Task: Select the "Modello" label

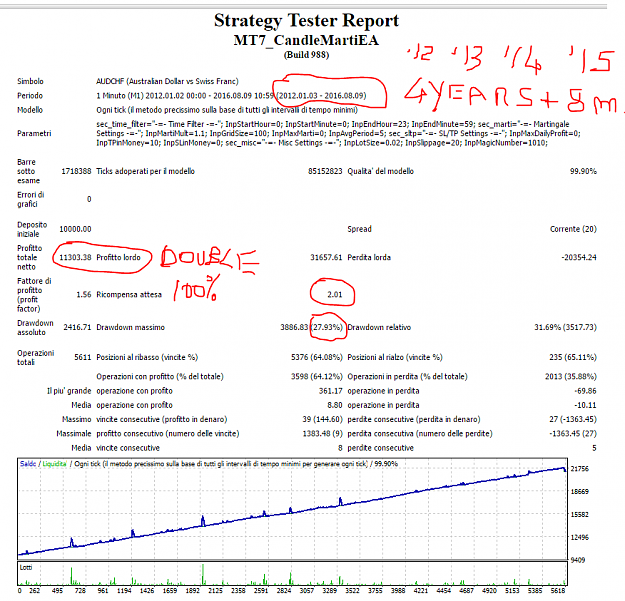Action: tap(30, 110)
